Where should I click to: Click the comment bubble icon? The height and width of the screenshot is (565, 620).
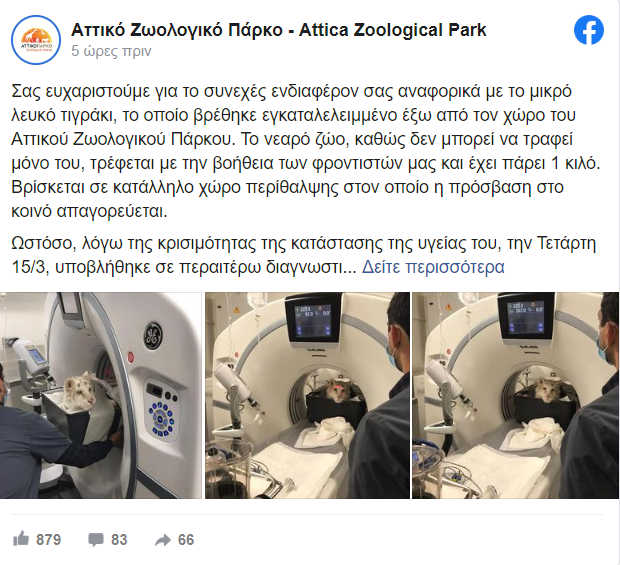[x=96, y=540]
